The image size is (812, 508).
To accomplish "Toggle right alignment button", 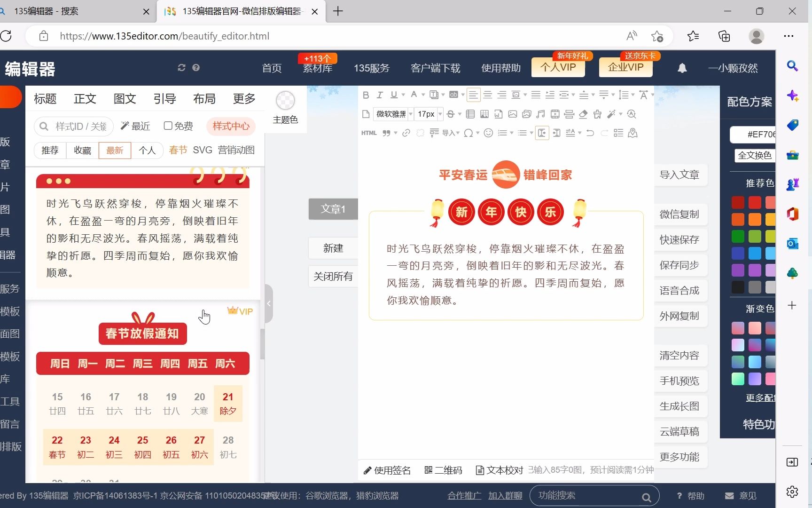I will (502, 95).
